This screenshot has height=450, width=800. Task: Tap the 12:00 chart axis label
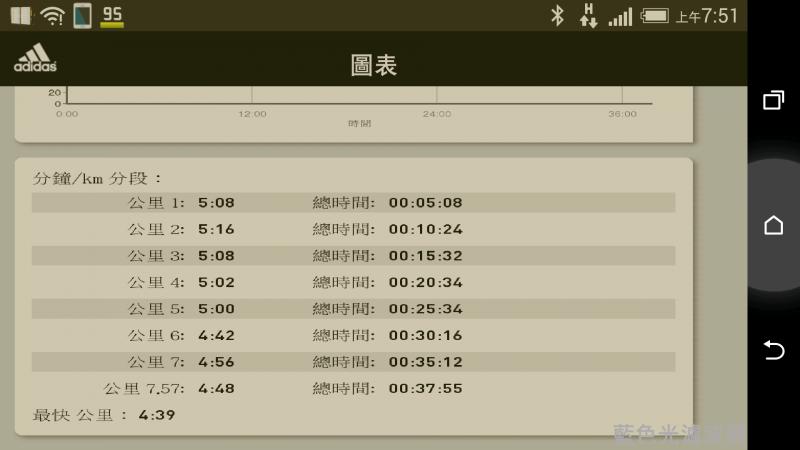click(x=253, y=114)
